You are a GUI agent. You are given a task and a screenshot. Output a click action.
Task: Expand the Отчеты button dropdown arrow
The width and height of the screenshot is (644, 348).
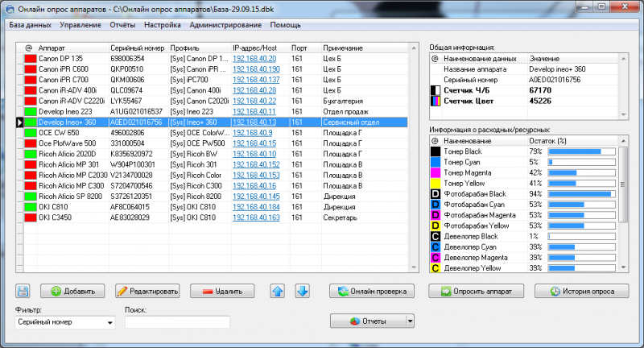[x=410, y=321]
